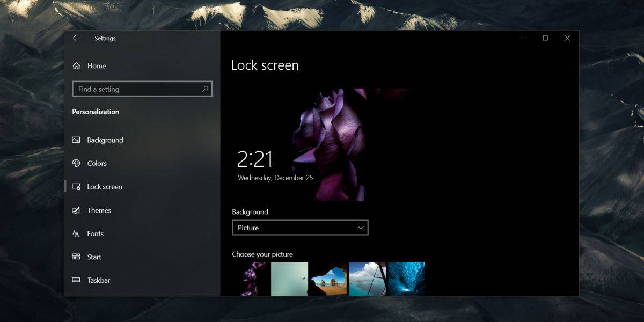Screen dimensions: 644x322
Task: Click the Find a setting search field
Action: [134, 89]
